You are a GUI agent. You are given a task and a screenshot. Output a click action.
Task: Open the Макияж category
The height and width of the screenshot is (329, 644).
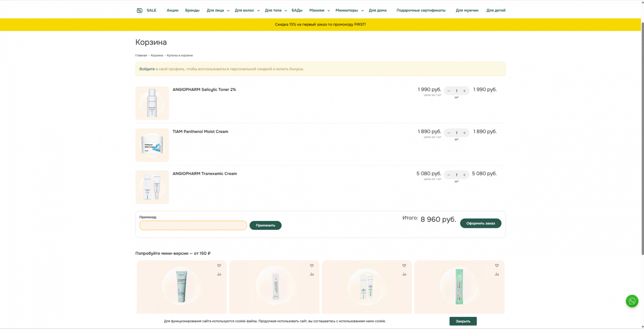(317, 10)
